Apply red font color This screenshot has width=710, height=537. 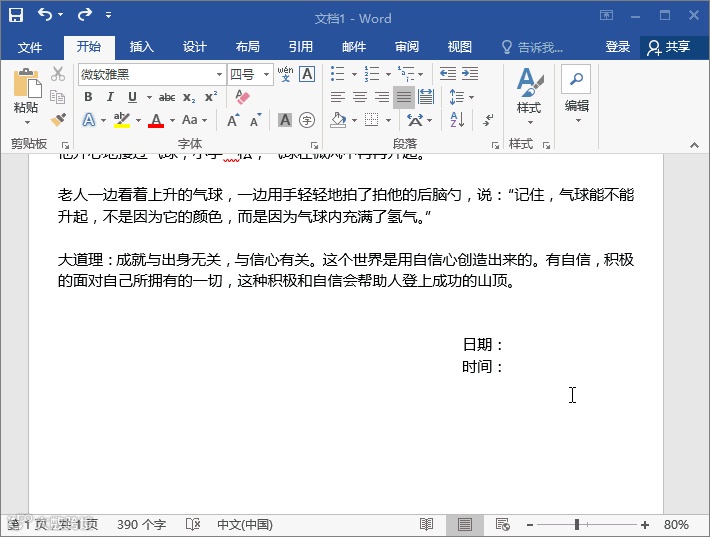(x=156, y=120)
